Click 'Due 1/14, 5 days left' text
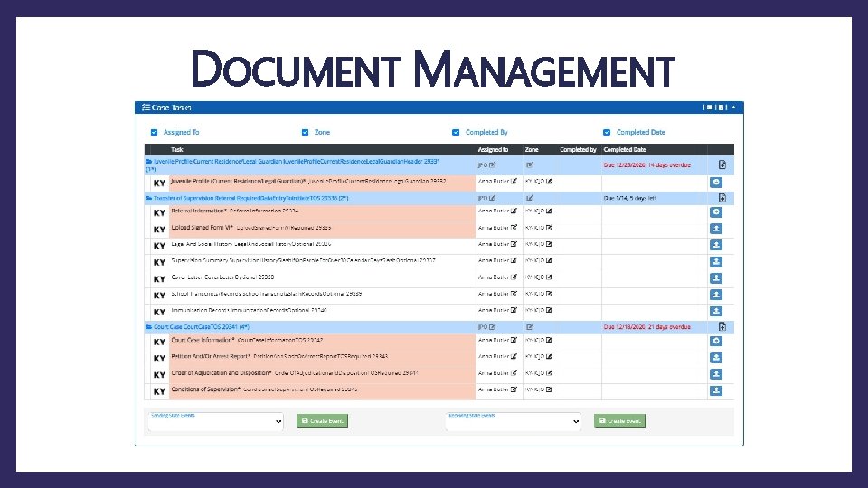The image size is (868, 488). [629, 198]
